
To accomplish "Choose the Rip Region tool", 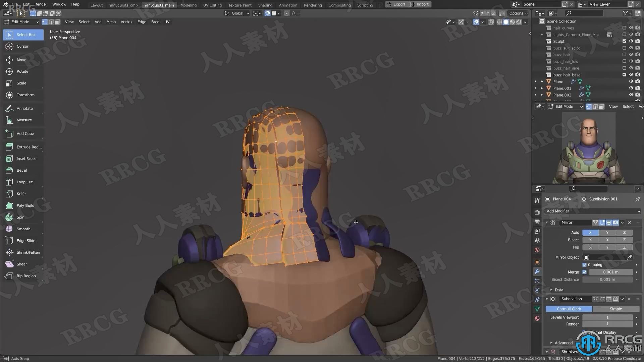I will (23, 276).
